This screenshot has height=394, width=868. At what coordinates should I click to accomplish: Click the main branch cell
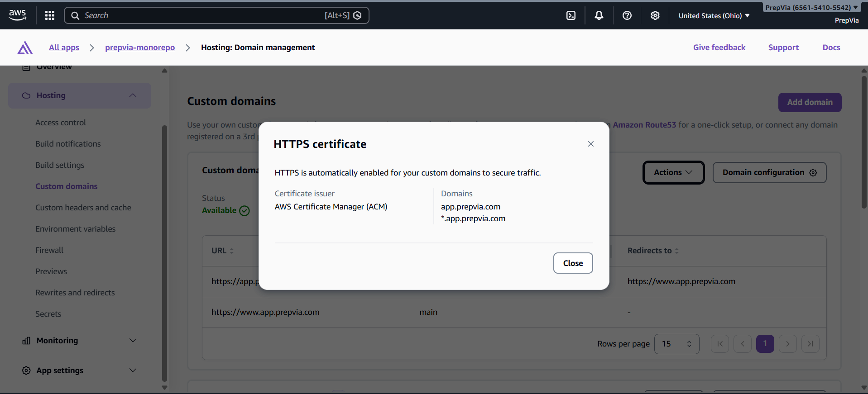pos(428,312)
